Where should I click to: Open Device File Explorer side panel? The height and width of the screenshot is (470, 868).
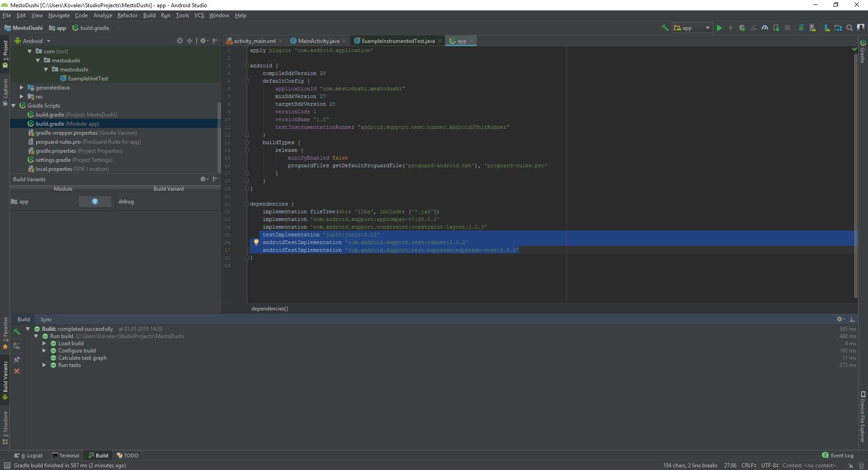click(x=863, y=416)
